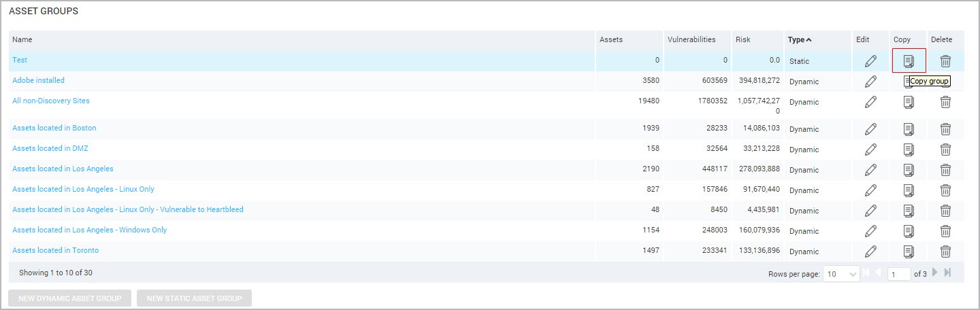Open All non-Discovery Sites link
The height and width of the screenshot is (310, 980).
coord(51,101)
